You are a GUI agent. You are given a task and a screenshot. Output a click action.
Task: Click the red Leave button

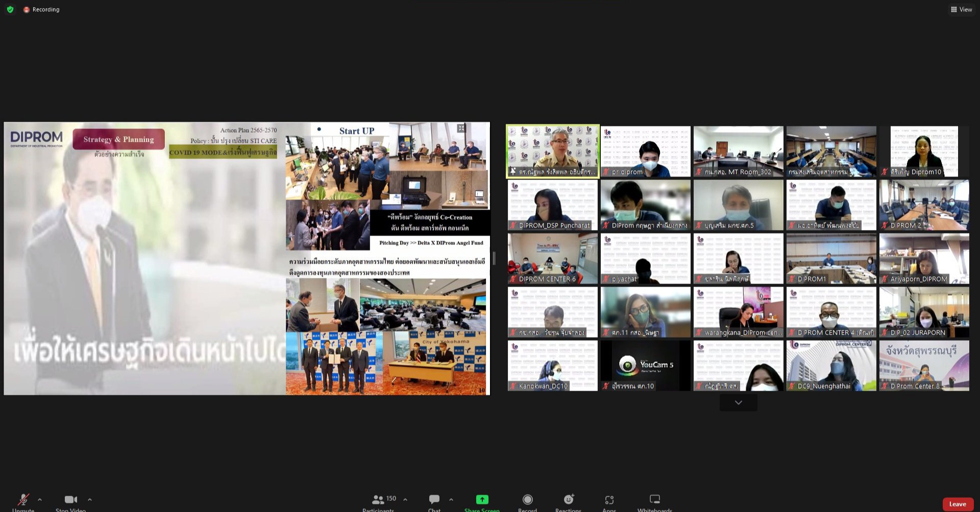(x=958, y=504)
